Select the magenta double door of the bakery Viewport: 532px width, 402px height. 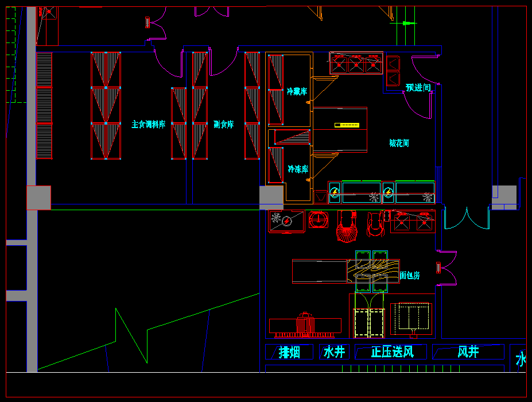[x=447, y=268]
